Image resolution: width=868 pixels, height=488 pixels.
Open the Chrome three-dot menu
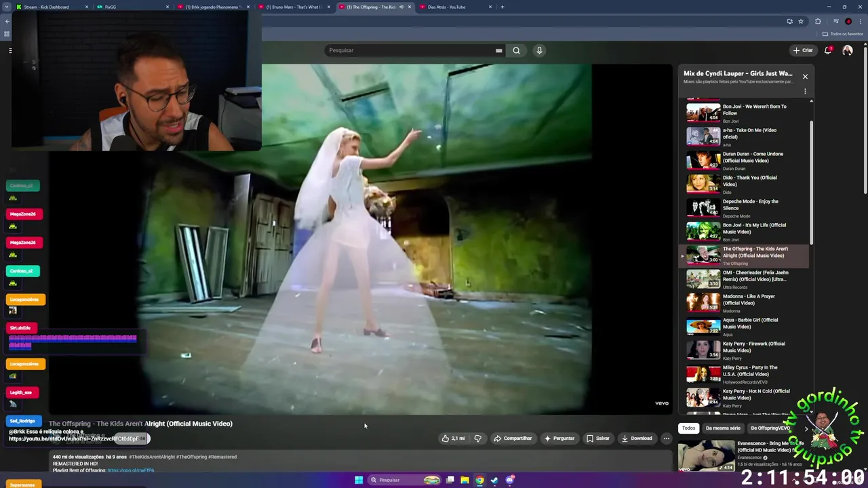point(860,21)
